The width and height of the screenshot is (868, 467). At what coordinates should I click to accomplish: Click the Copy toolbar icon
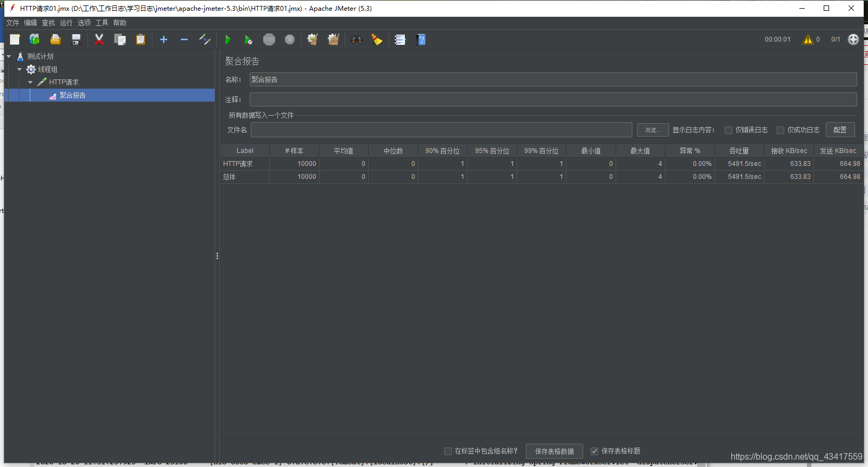pos(120,39)
